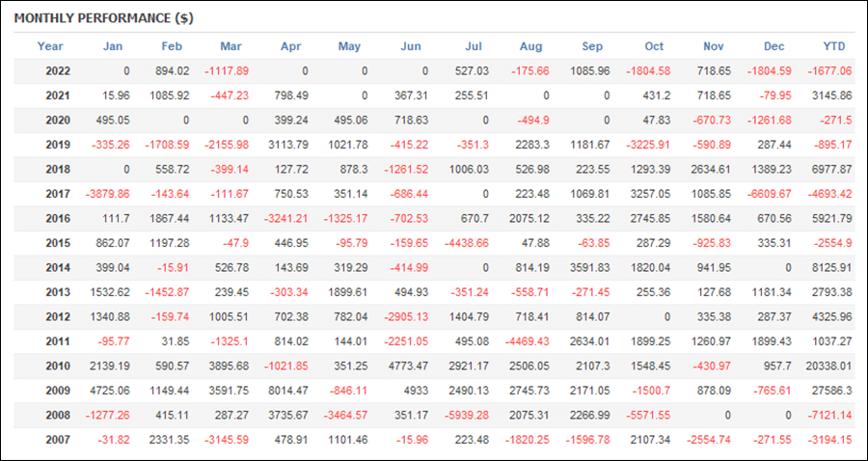Click the 2011 August value -4469.43
Screen dimensions: 868x461
coord(527,341)
